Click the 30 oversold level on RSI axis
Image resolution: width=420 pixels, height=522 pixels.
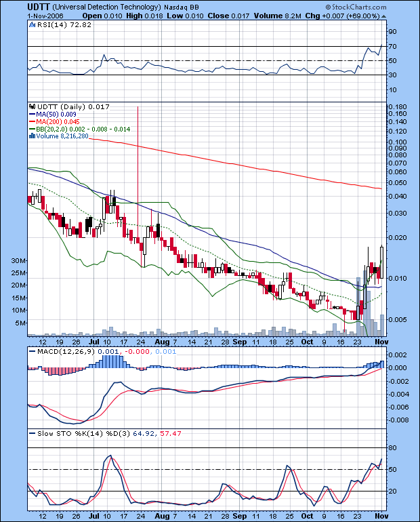392,75
